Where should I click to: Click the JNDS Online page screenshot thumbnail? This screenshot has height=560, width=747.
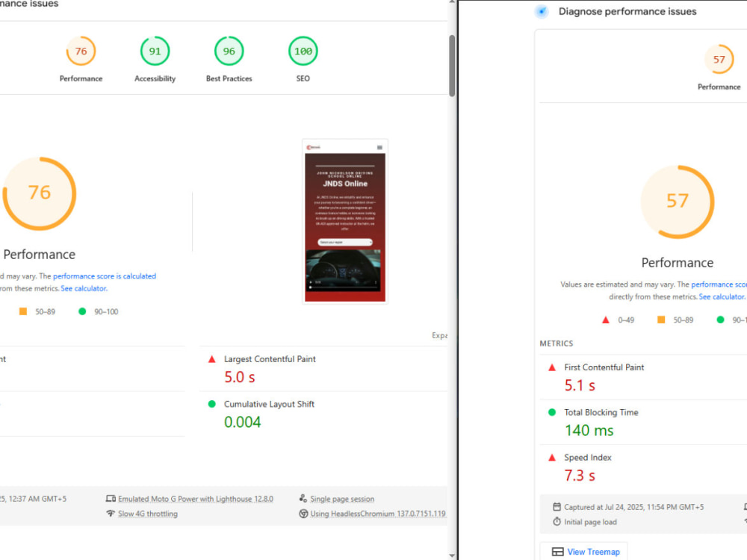point(345,222)
